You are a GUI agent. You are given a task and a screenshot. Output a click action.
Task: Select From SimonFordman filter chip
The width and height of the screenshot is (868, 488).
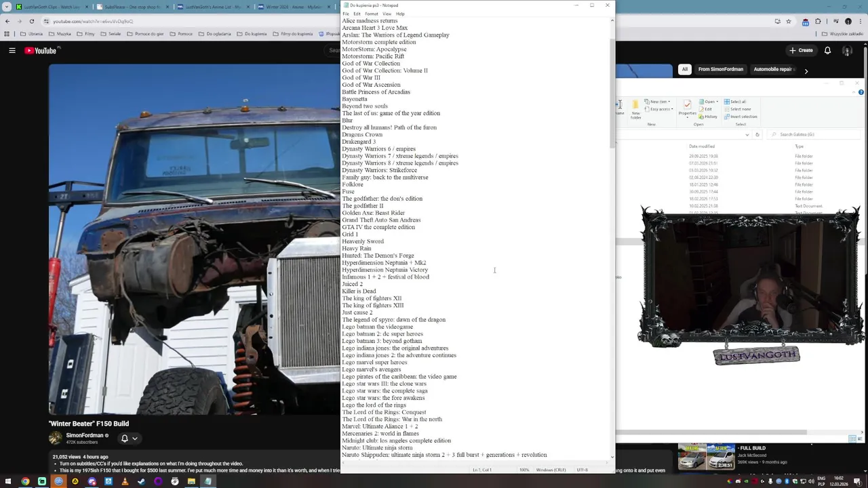pos(721,69)
